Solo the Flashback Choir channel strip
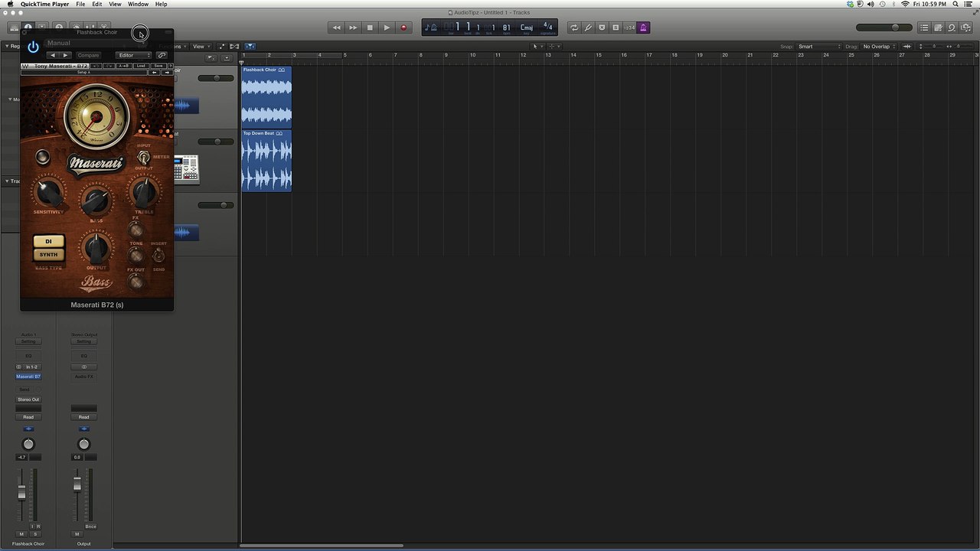This screenshot has width=980, height=551. (35, 534)
